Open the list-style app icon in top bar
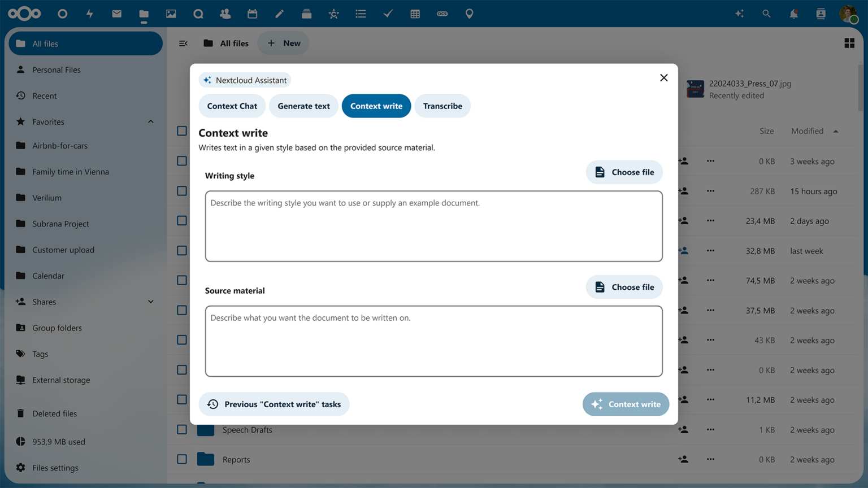The width and height of the screenshot is (868, 488). click(361, 14)
